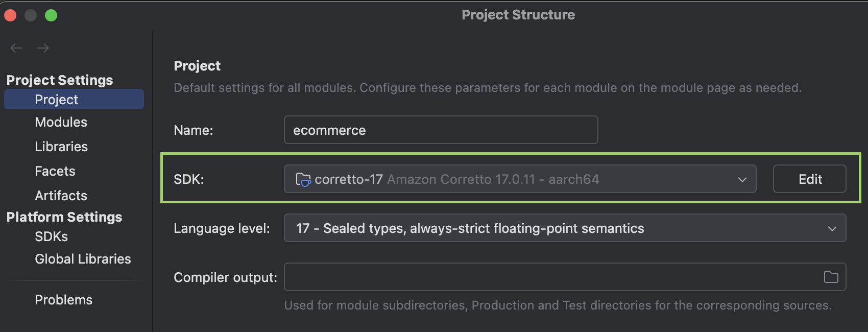868x332 pixels.
Task: Click the red close window button
Action: [10, 15]
